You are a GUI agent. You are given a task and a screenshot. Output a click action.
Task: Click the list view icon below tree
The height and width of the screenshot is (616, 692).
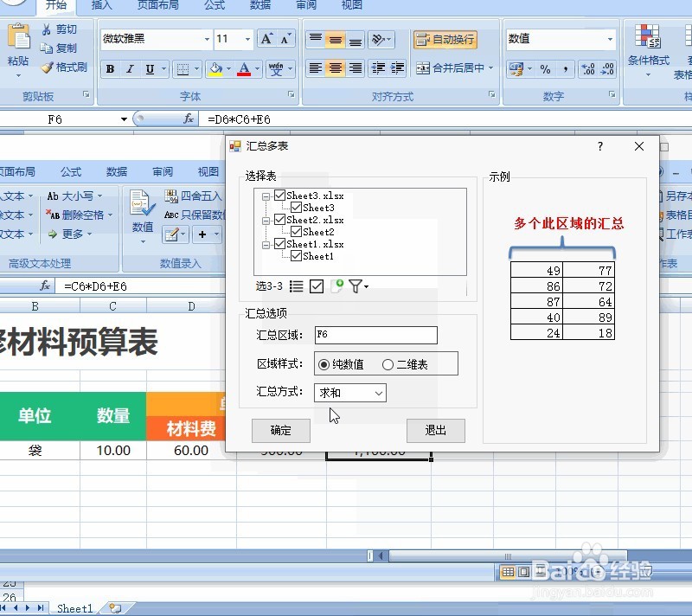coord(296,286)
